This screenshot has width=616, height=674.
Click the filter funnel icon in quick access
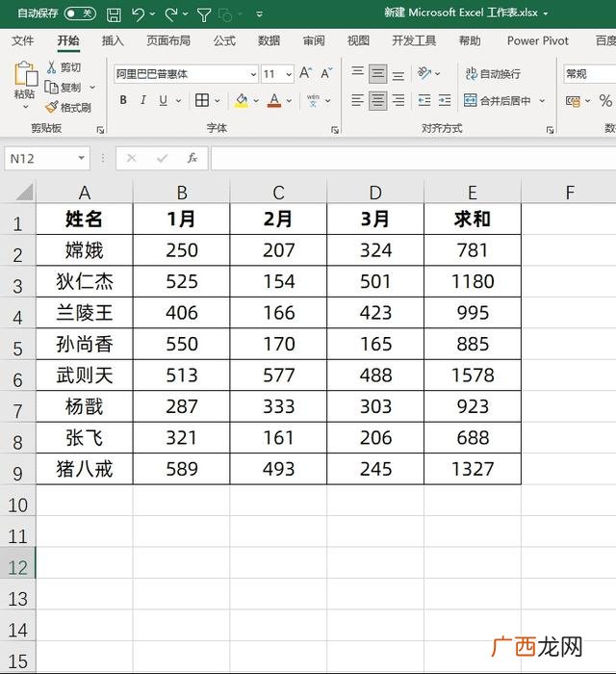[x=204, y=15]
